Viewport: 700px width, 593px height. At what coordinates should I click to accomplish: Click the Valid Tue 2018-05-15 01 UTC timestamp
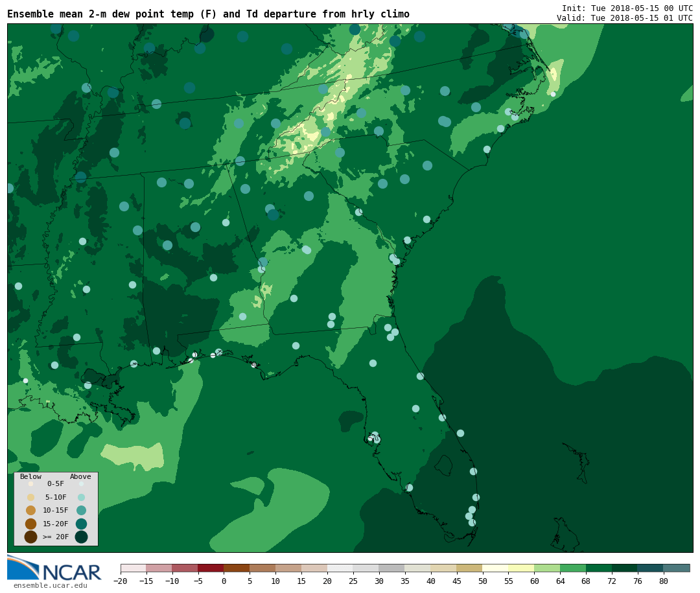tap(624, 18)
